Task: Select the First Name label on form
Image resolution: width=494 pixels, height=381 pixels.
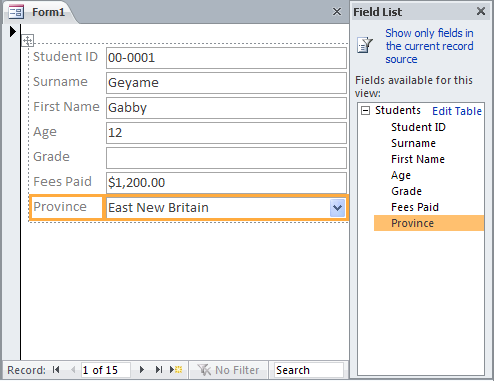Action: (66, 107)
